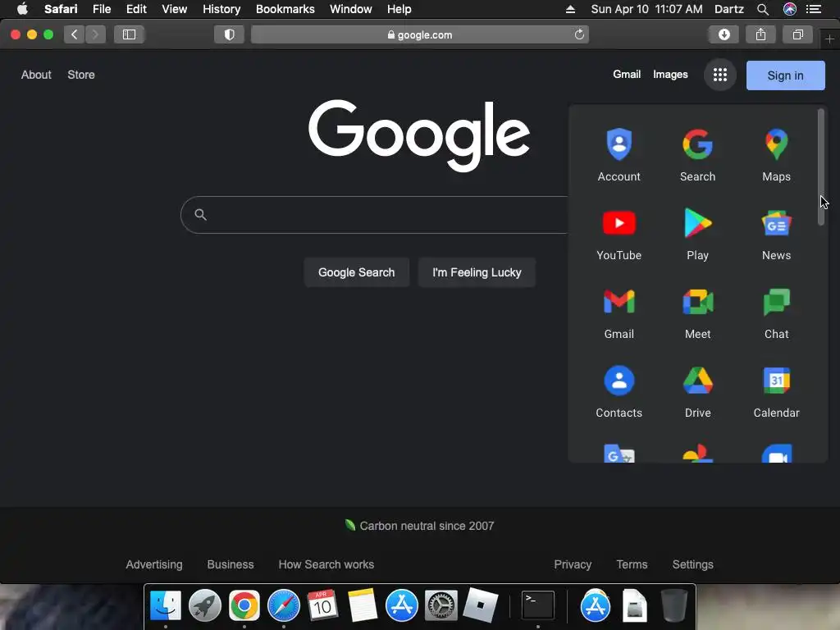
Task: Open Google Drive
Action: pyautogui.click(x=697, y=391)
